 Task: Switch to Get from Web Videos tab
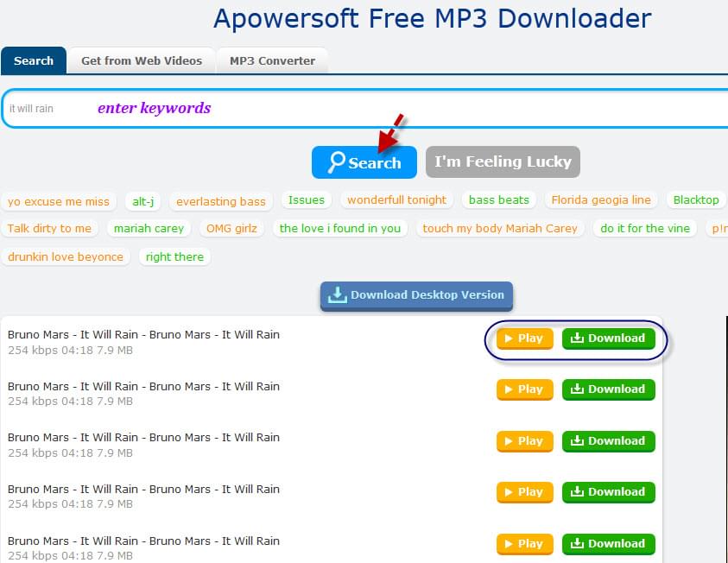[142, 60]
